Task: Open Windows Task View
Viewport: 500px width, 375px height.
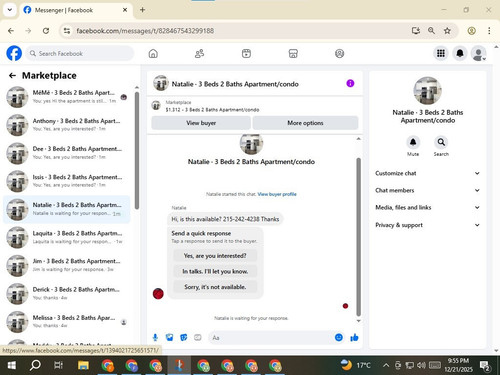Action: [59, 365]
